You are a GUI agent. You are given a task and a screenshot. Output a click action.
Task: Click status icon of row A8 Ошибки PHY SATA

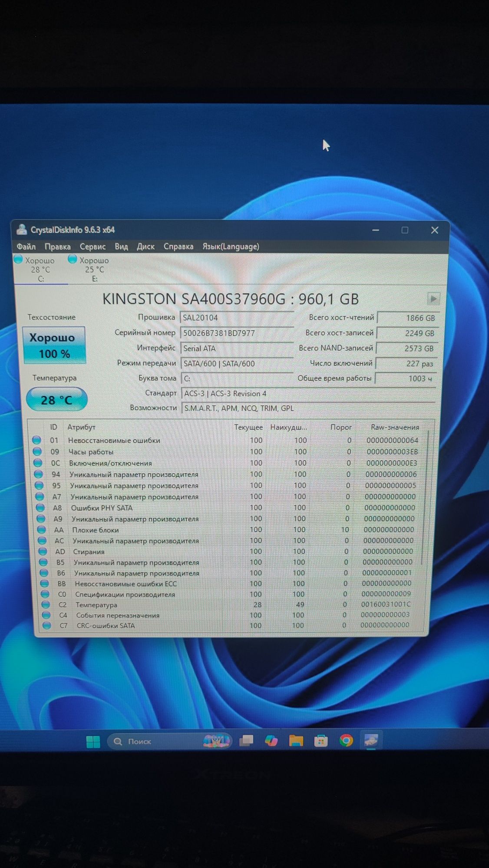click(40, 507)
